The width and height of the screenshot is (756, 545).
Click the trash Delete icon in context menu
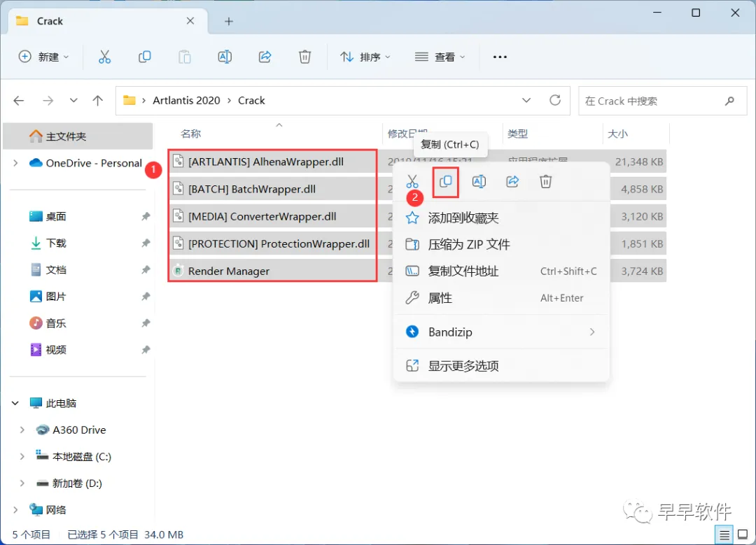(x=545, y=182)
